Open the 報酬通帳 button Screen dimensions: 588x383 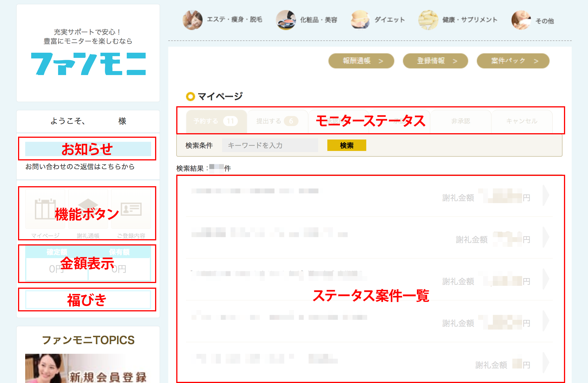[x=361, y=61]
